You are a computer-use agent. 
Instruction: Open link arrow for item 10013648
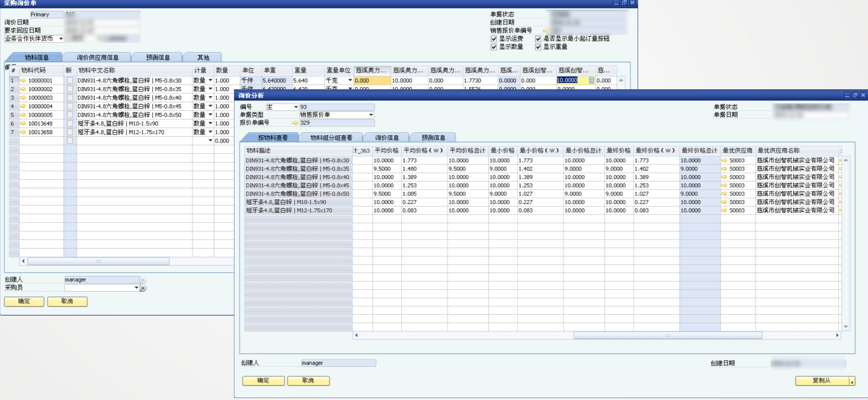click(23, 124)
